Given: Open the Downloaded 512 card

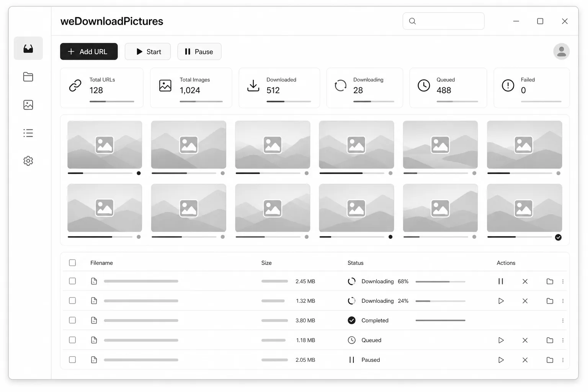Looking at the screenshot, I should pos(279,88).
